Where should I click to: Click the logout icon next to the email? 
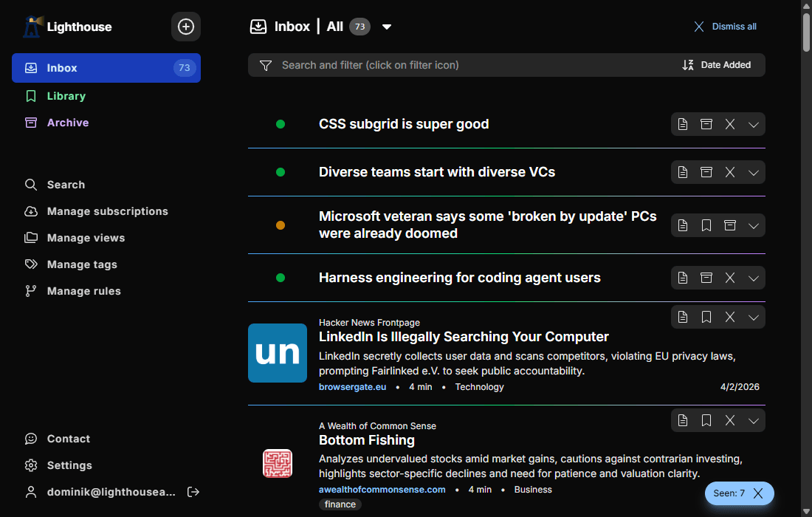click(193, 492)
